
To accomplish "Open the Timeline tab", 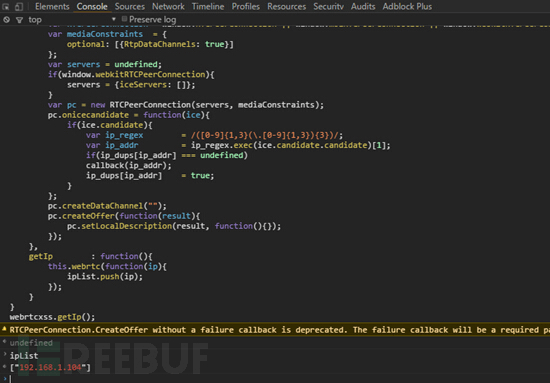I will 208,6.
